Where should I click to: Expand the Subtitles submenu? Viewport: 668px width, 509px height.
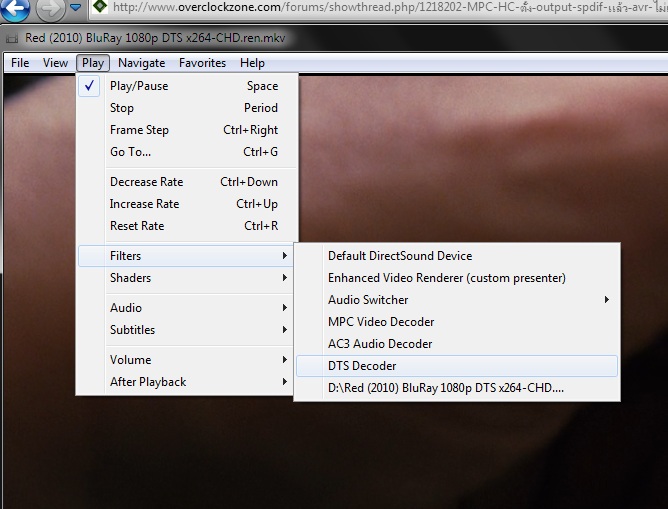click(186, 330)
